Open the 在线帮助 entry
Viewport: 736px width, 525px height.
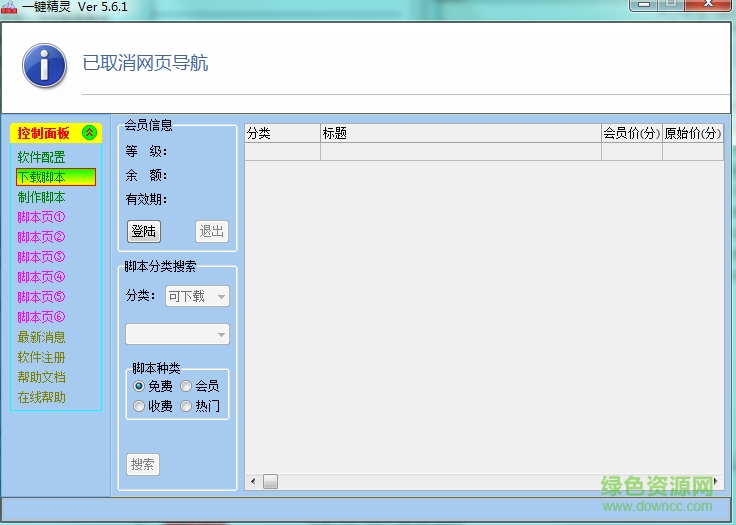41,397
